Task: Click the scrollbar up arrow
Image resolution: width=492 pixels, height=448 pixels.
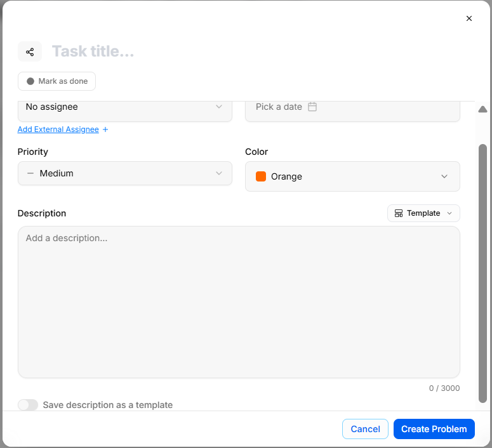Action: [482, 109]
